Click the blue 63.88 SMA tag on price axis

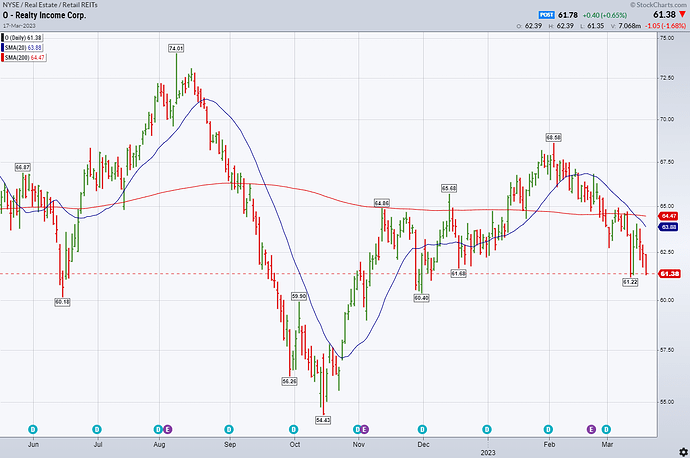tap(669, 227)
